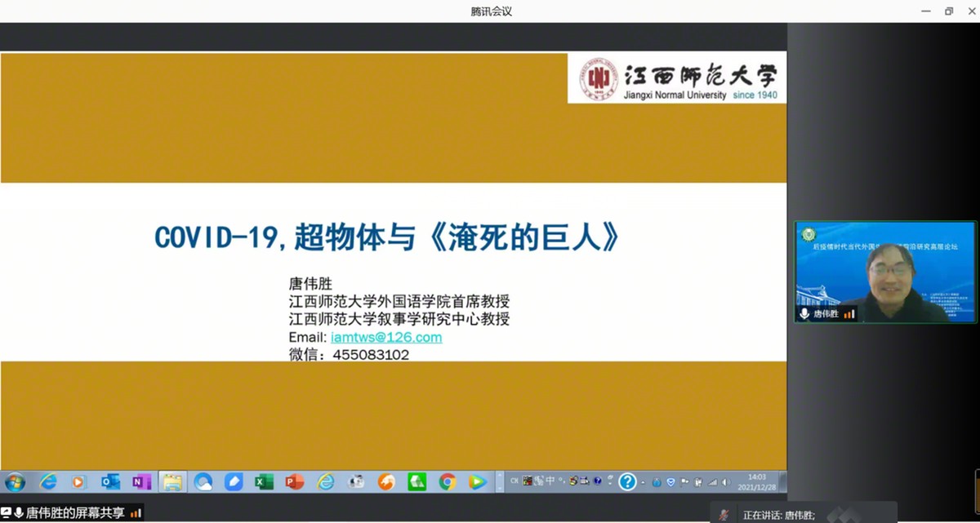The image size is (980, 523).
Task: Click the muted microphone icon beside 正在讲话
Action: (724, 515)
